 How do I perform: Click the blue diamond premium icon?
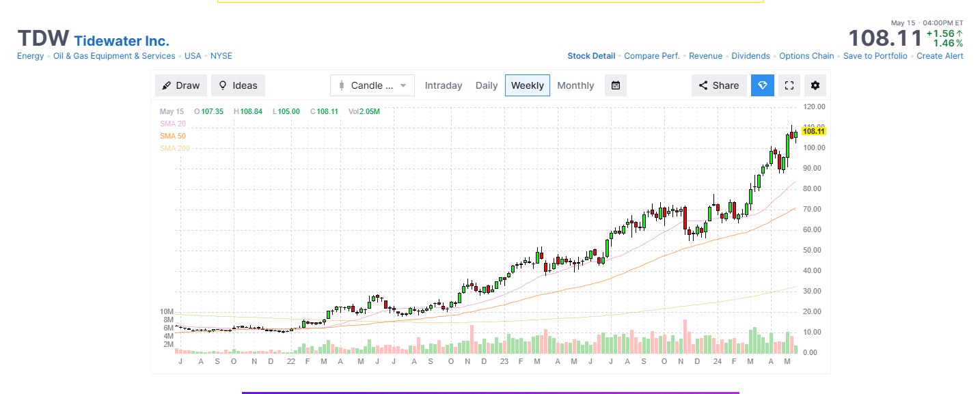coord(763,85)
